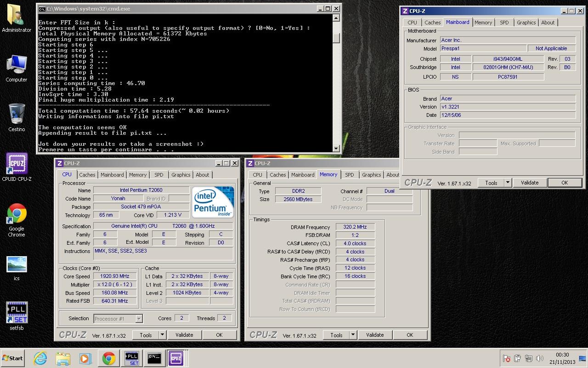
Task: Click the Chipset i943/940GML field
Action: click(508, 59)
